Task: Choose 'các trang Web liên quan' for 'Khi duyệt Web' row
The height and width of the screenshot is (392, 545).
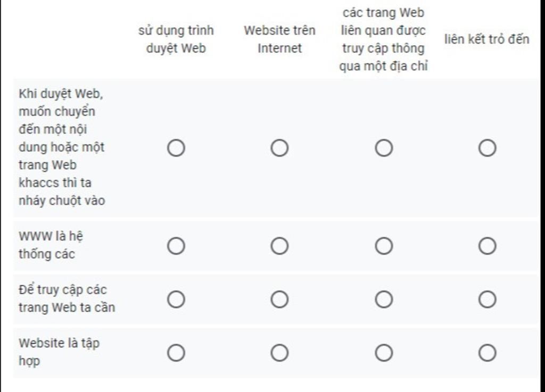Action: [384, 148]
